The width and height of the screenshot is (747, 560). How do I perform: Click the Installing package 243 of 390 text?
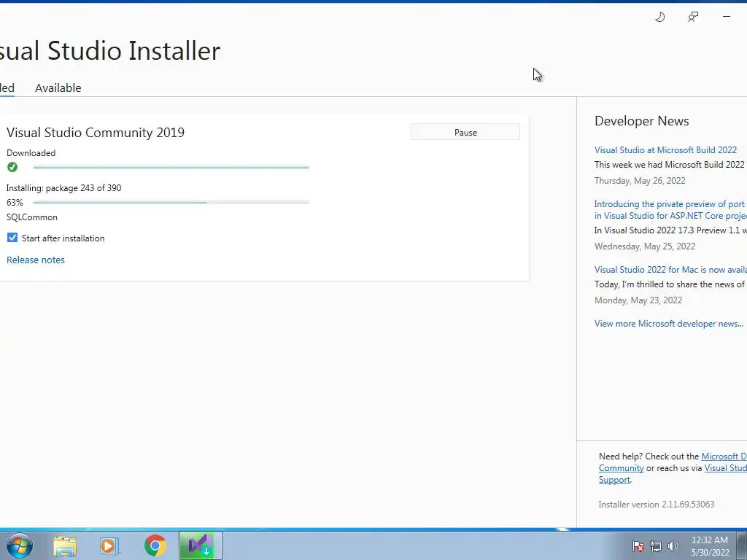64,188
